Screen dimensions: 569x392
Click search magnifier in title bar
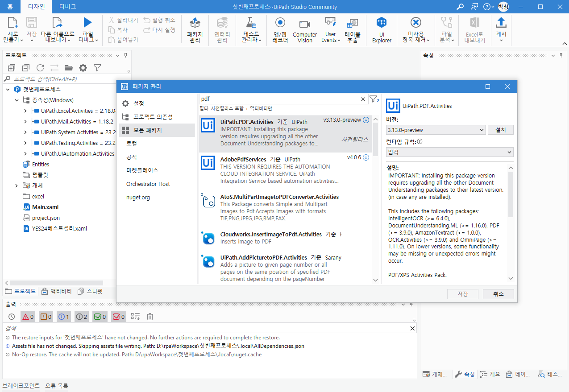pos(460,7)
